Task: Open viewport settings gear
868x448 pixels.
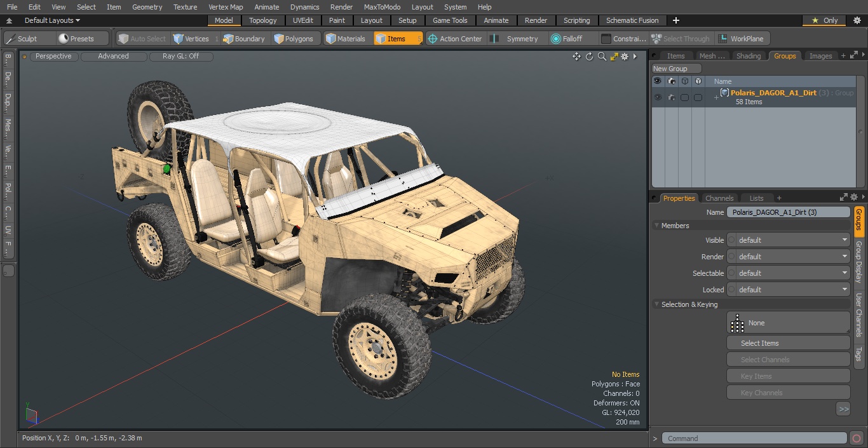Action: pyautogui.click(x=625, y=57)
